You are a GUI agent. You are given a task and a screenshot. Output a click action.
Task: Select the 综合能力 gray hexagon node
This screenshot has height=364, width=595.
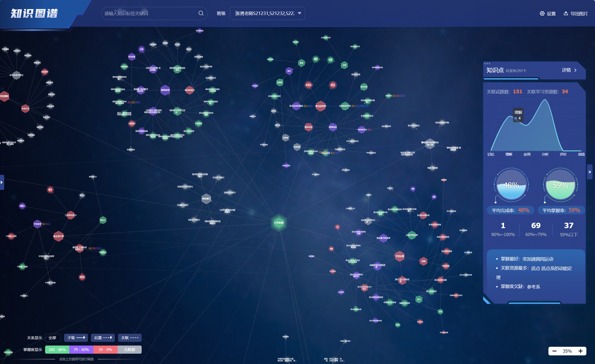(x=206, y=199)
